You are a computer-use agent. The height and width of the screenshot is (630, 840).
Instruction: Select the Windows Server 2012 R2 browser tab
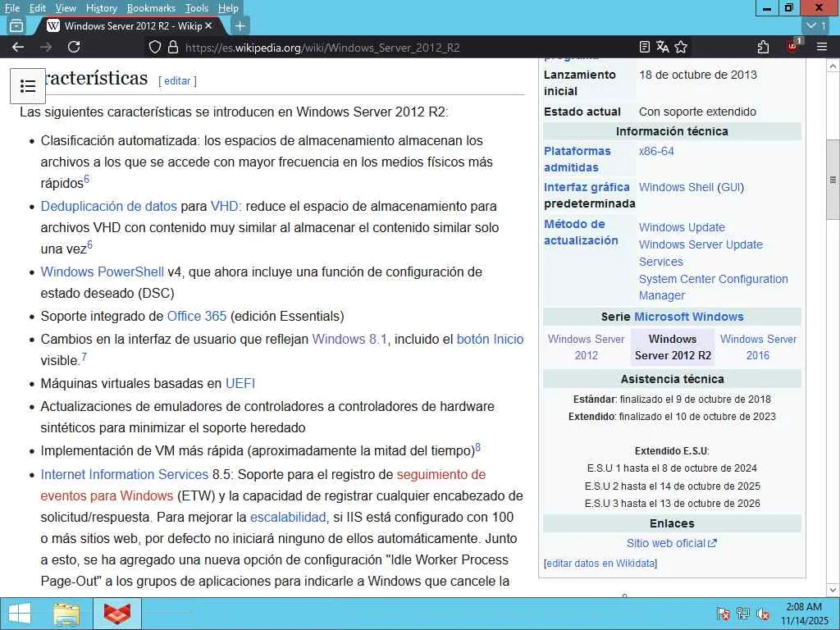pos(129,25)
